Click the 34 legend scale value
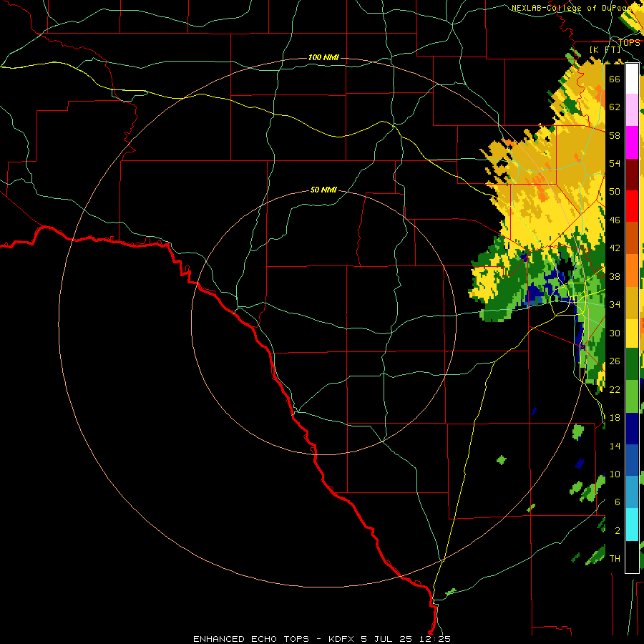Image resolution: width=644 pixels, height=644 pixels. pyautogui.click(x=615, y=305)
